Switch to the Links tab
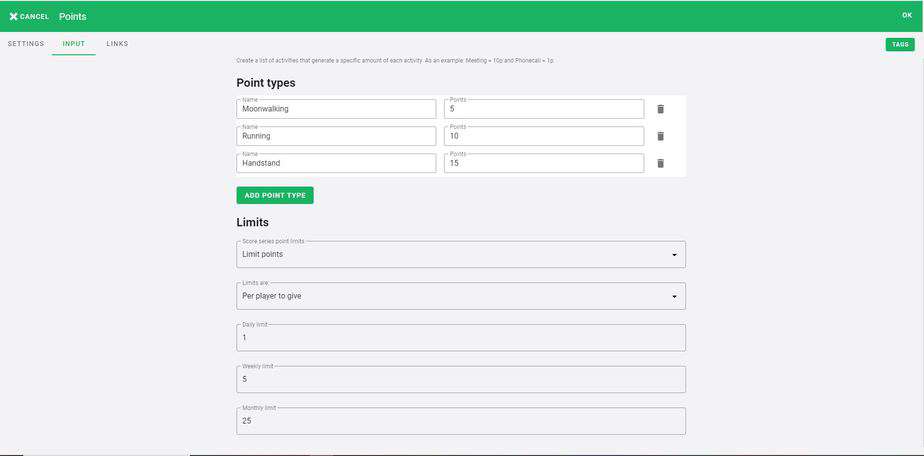 pos(117,44)
